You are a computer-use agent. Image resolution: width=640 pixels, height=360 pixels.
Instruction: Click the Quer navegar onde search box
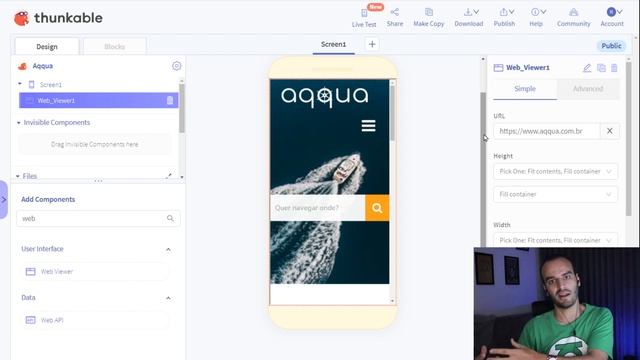pos(318,208)
